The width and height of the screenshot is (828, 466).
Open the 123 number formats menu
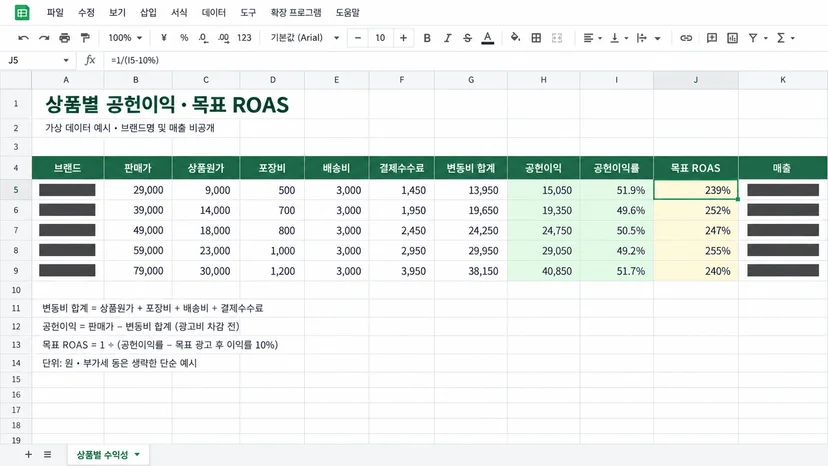tap(244, 38)
